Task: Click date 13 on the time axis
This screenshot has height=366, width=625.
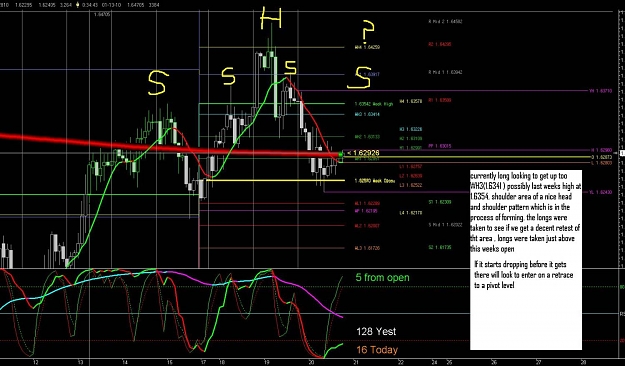Action: click(x=81, y=362)
